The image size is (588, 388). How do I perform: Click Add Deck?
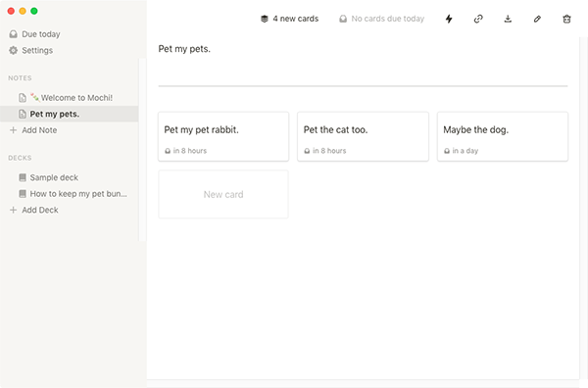tap(33, 210)
